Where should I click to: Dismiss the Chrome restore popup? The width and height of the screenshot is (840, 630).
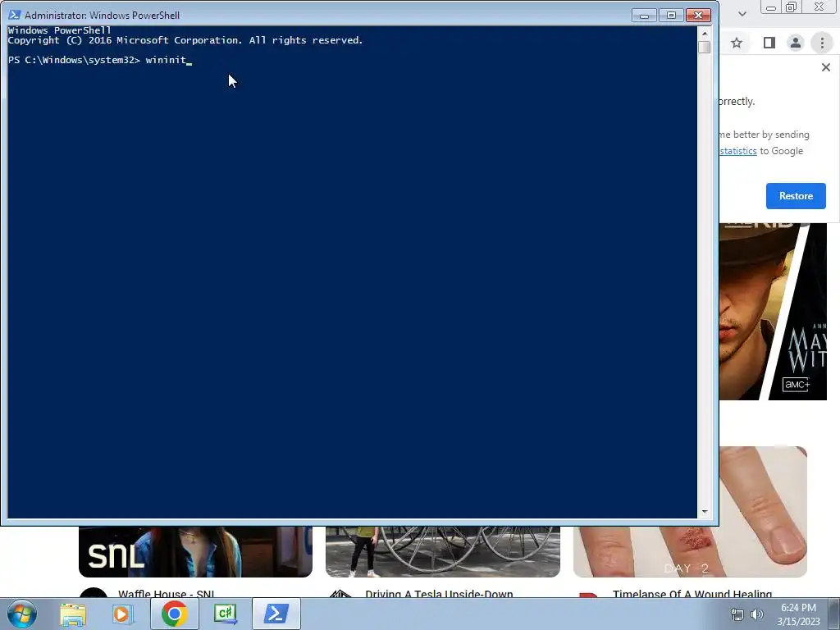point(826,67)
